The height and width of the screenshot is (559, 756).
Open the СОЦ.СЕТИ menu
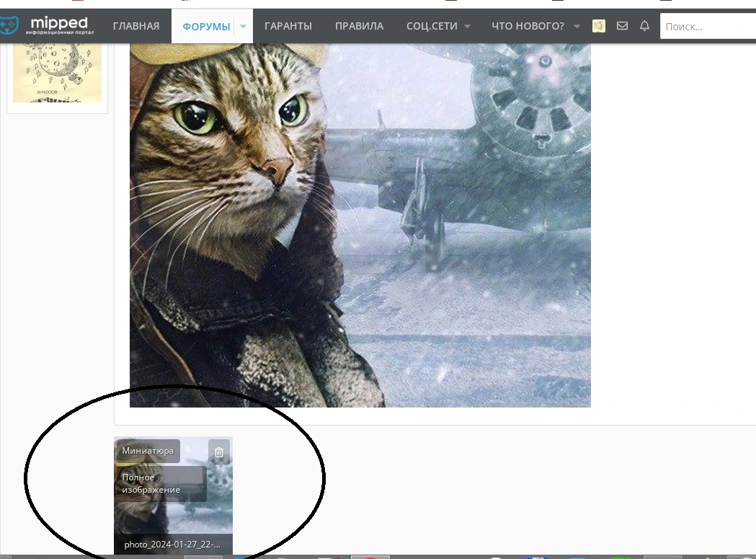tap(432, 26)
